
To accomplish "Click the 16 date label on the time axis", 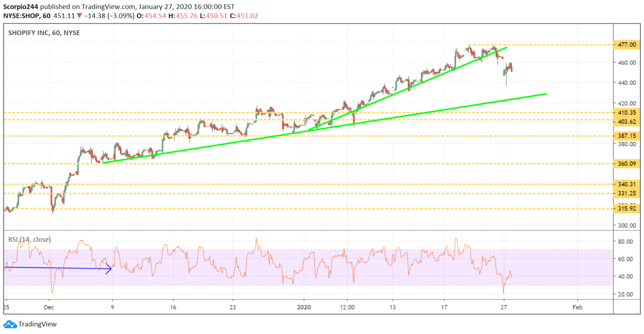I will click(174, 308).
